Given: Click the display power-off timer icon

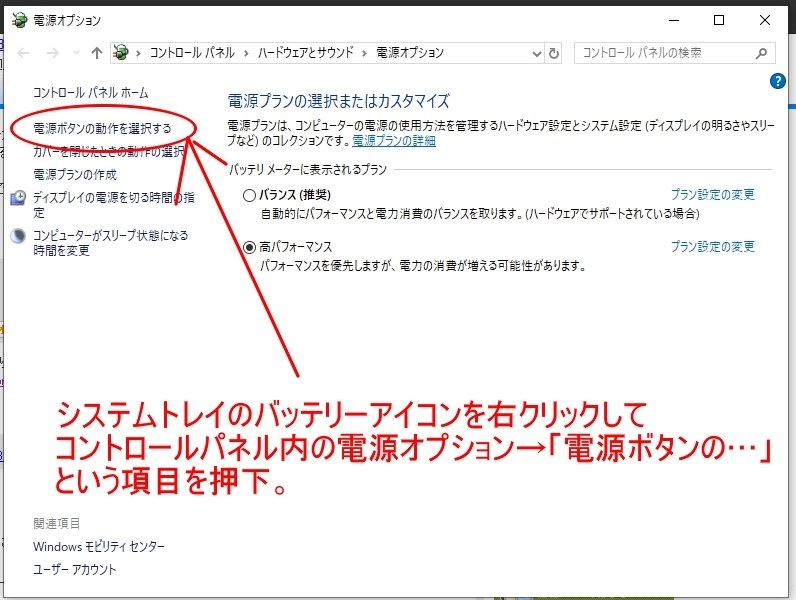Looking at the screenshot, I should pyautogui.click(x=18, y=198).
